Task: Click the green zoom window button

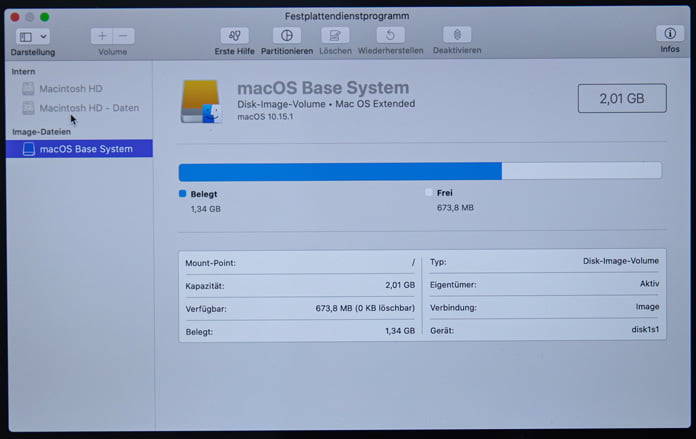Action: [x=45, y=17]
